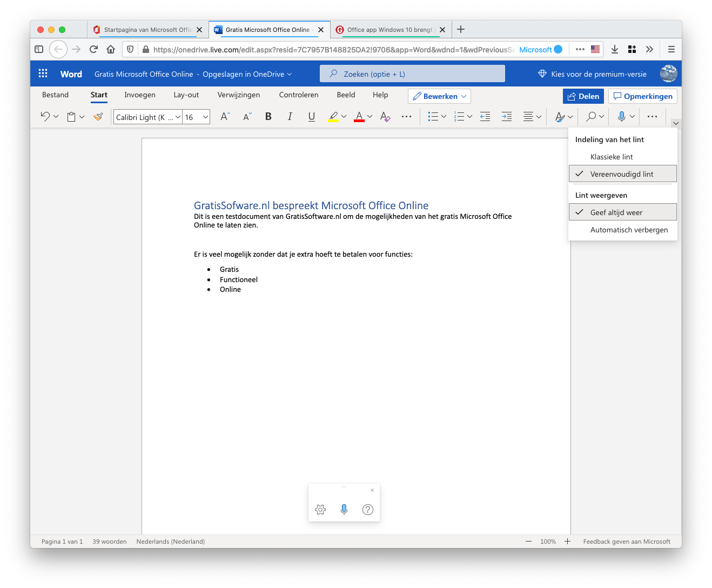Click the Undo arrow icon
This screenshot has height=588, width=712.
click(45, 117)
